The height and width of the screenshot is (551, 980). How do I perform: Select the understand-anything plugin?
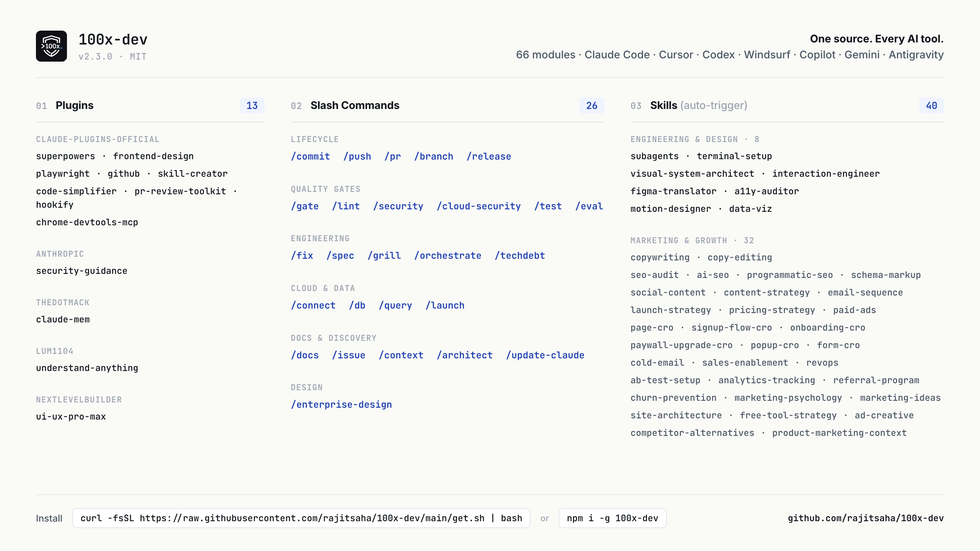click(87, 368)
